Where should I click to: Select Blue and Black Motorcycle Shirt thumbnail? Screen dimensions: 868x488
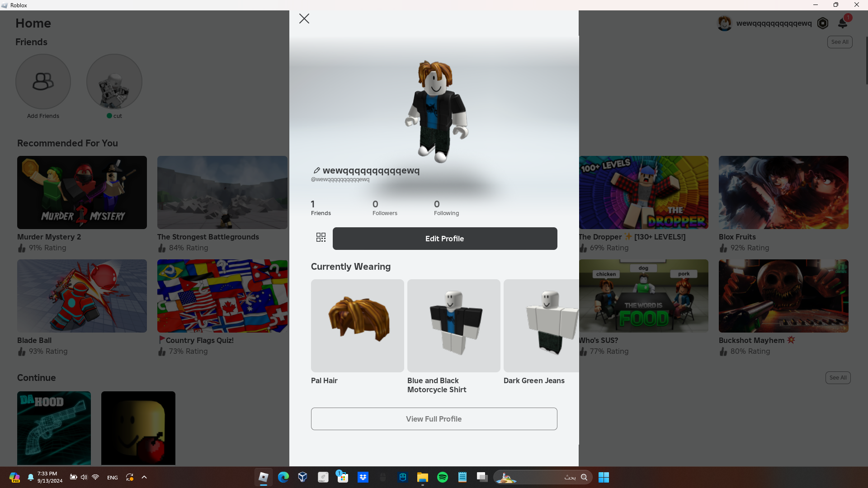point(454,326)
